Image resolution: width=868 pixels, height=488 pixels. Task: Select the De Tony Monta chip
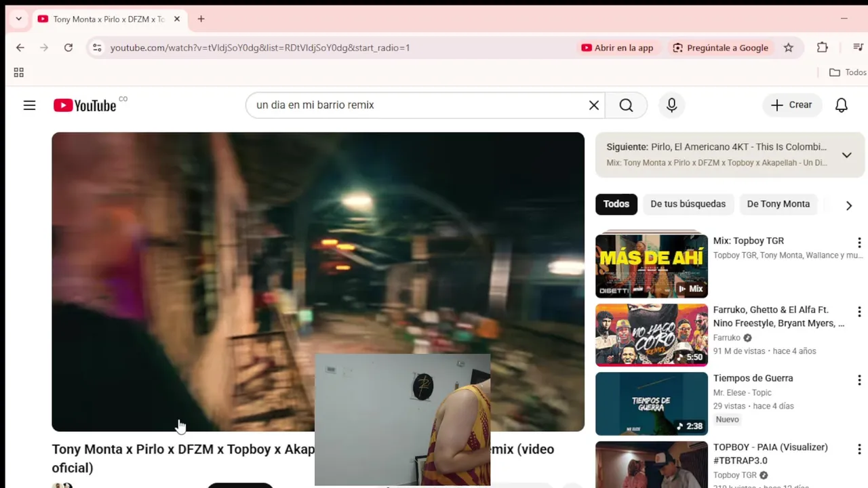778,204
